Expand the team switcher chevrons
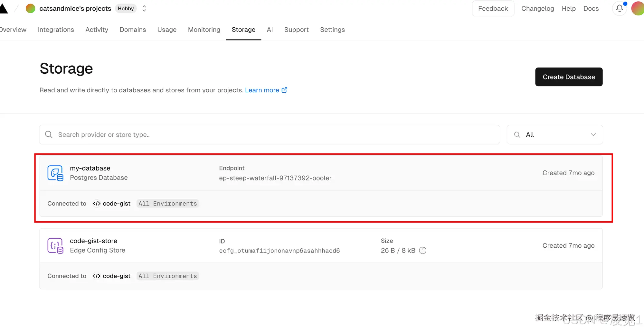The height and width of the screenshot is (331, 644). tap(144, 9)
